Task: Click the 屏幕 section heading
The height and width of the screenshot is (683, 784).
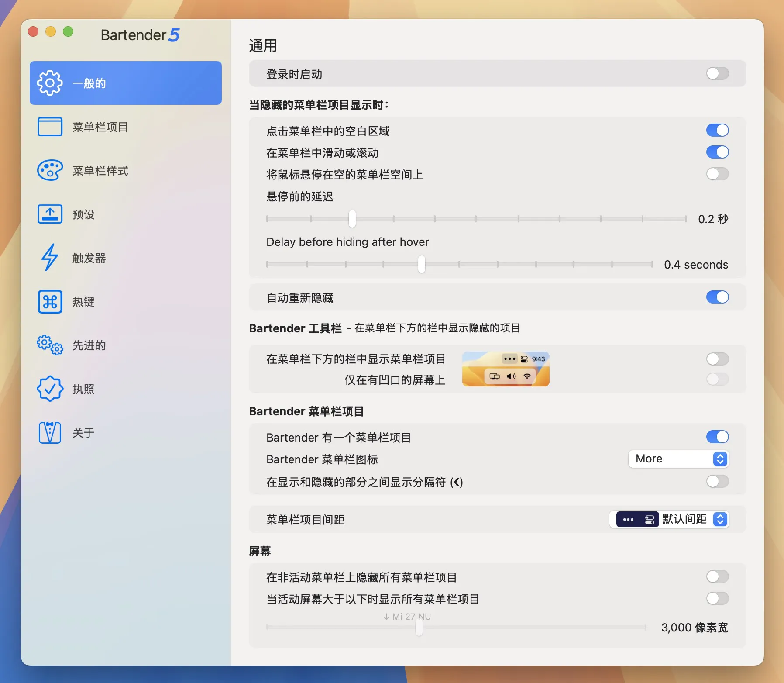Action: tap(260, 551)
